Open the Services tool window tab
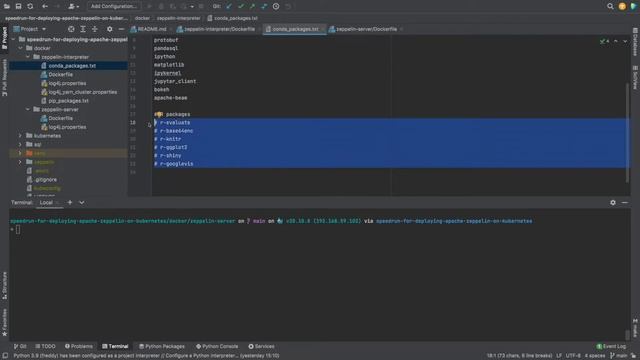The height and width of the screenshot is (360, 640). point(261,346)
